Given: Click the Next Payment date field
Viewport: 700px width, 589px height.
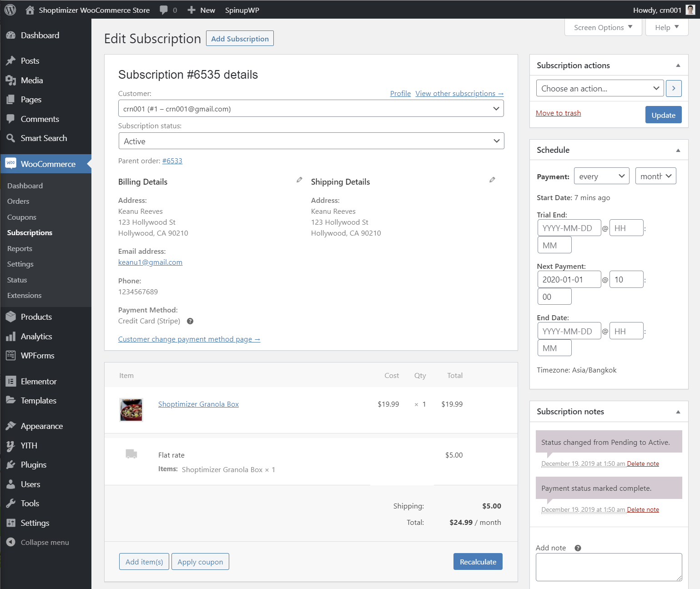Looking at the screenshot, I should (569, 279).
